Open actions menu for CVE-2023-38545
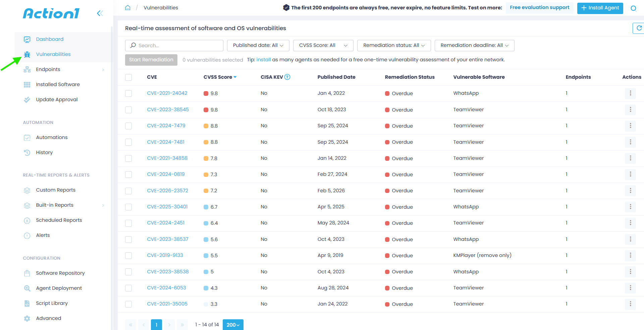This screenshot has height=330, width=644. point(630,110)
